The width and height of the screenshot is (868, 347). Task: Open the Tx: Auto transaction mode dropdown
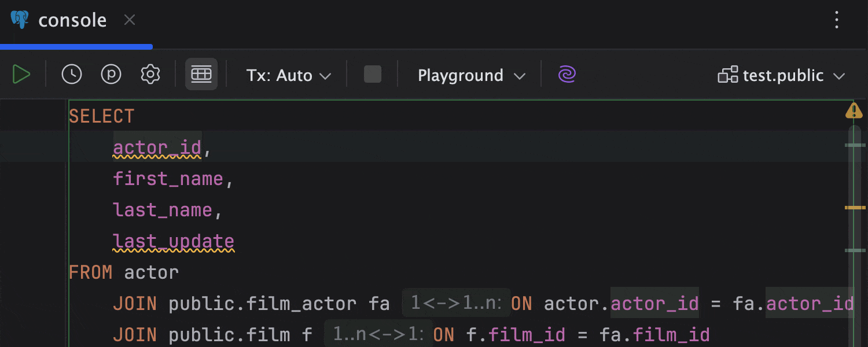coord(289,75)
